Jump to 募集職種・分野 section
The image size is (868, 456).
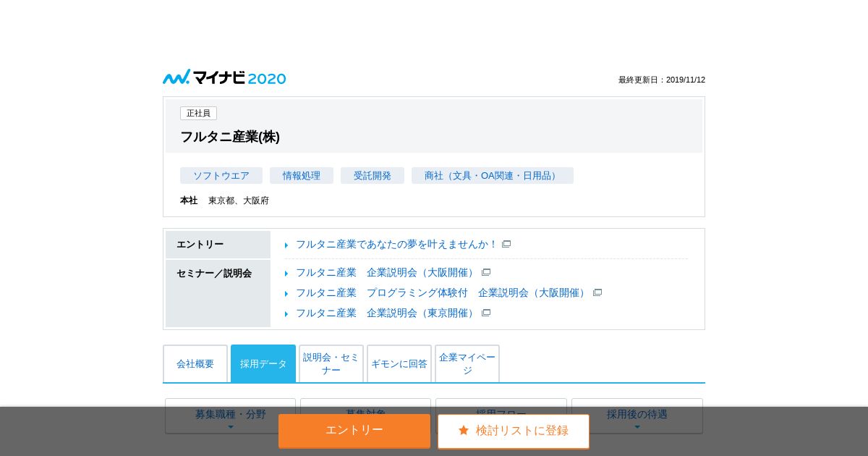230,416
